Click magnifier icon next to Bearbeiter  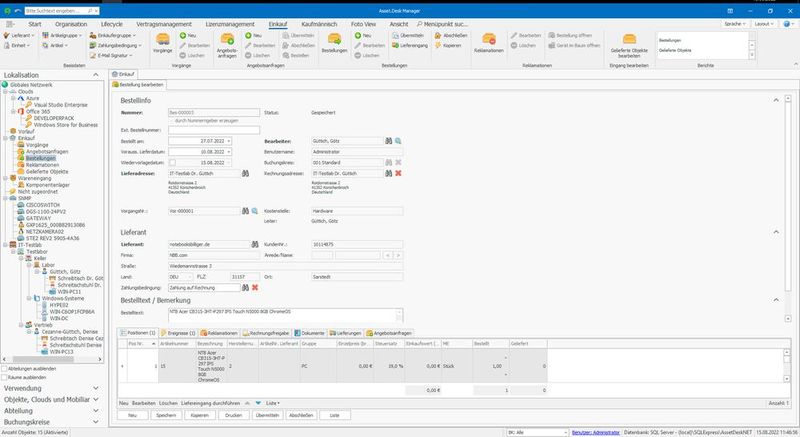click(x=398, y=141)
